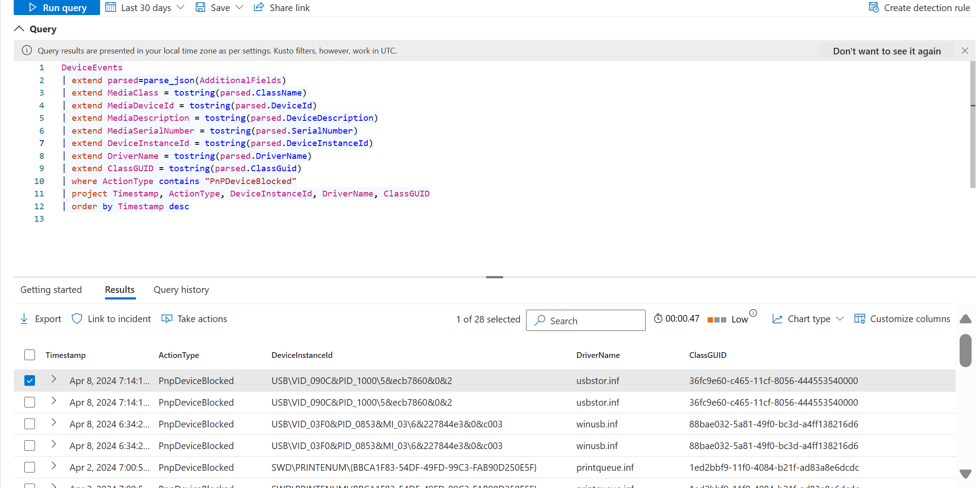This screenshot has width=980, height=488.
Task: Toggle the checkbox for first result row
Action: click(x=29, y=380)
